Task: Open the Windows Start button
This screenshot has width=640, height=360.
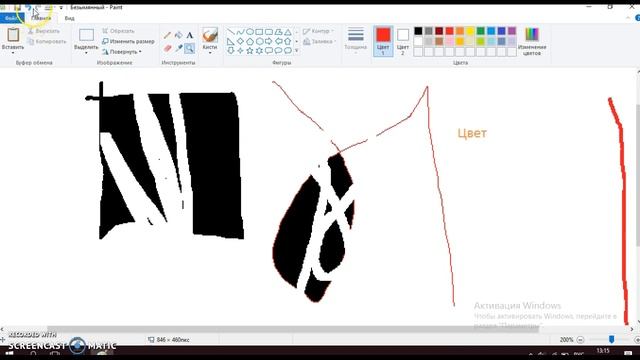Action: [x=9, y=353]
